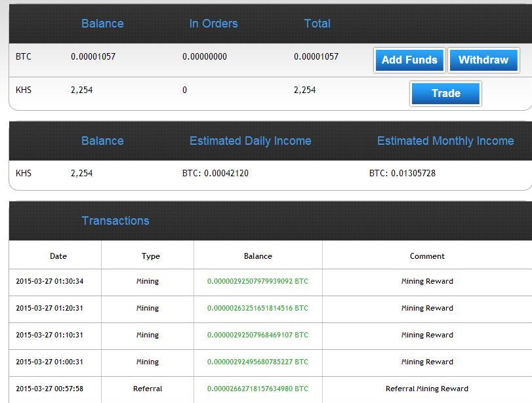
Task: Click the Comment column header
Action: (x=427, y=256)
